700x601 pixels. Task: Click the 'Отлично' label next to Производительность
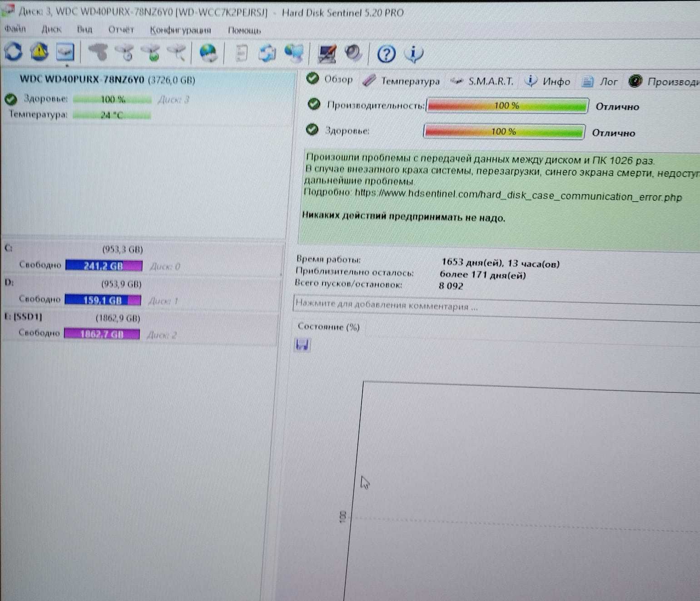pyautogui.click(x=617, y=107)
